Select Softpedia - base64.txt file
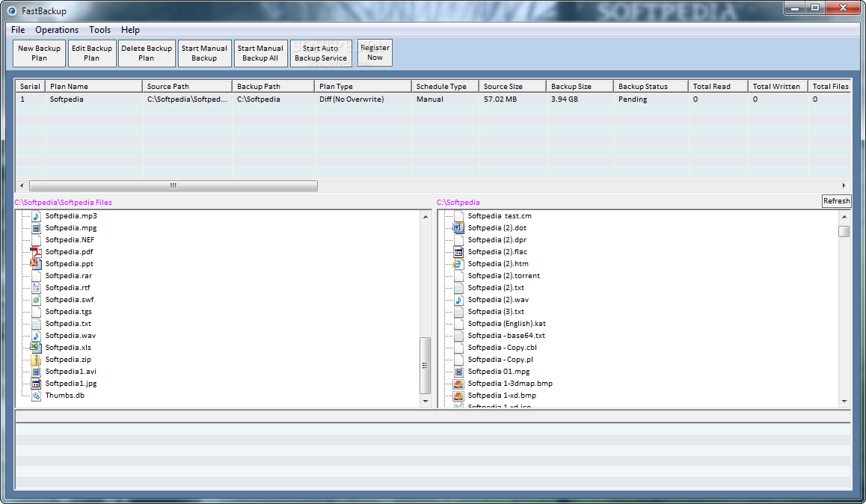Viewport: 866px width, 504px height. click(x=506, y=336)
